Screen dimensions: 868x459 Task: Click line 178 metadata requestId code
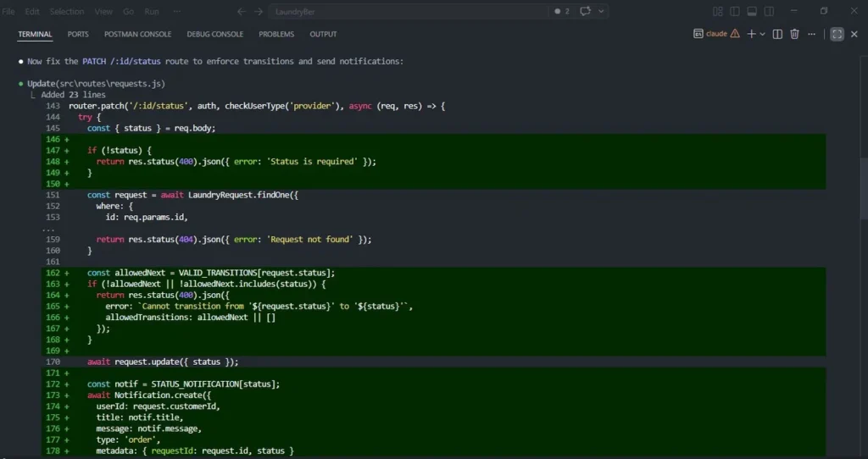click(x=195, y=451)
